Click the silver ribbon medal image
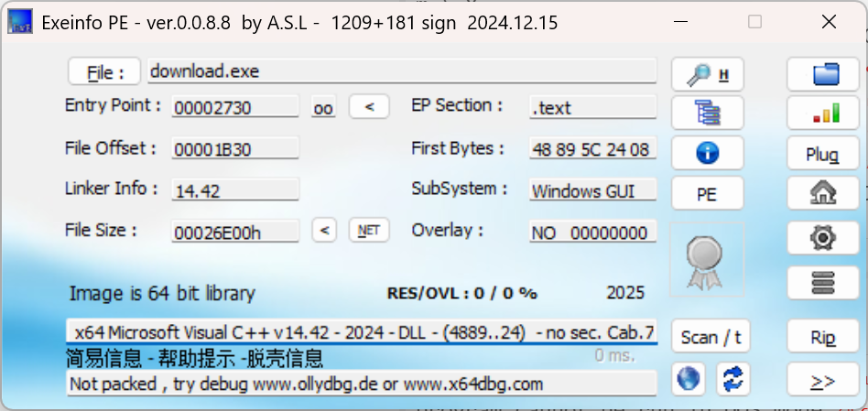868x411 pixels. click(707, 259)
